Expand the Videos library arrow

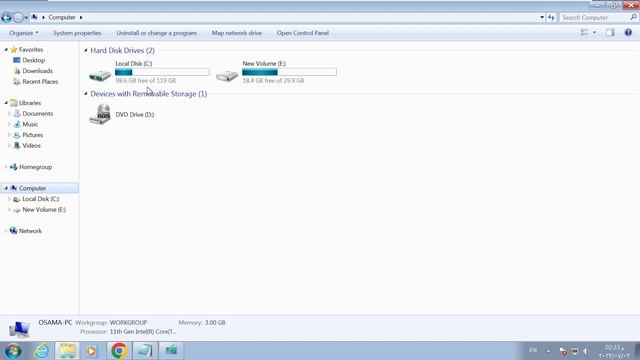point(9,145)
